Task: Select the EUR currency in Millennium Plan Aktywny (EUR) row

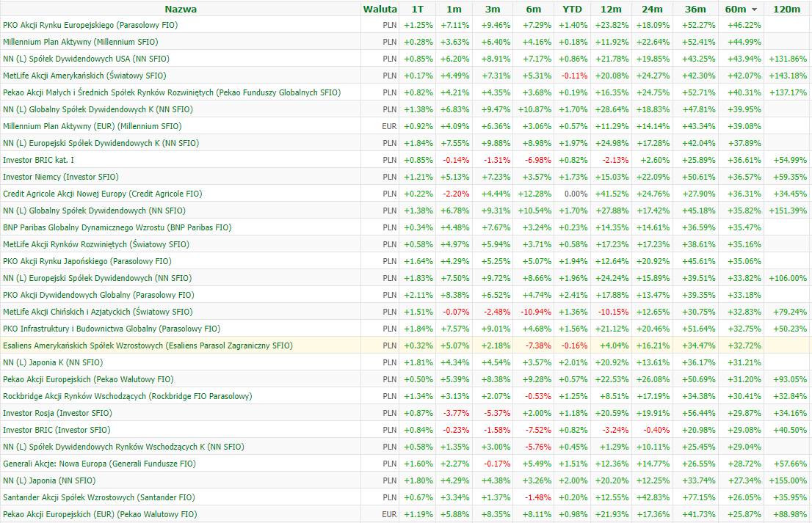Action: [389, 126]
